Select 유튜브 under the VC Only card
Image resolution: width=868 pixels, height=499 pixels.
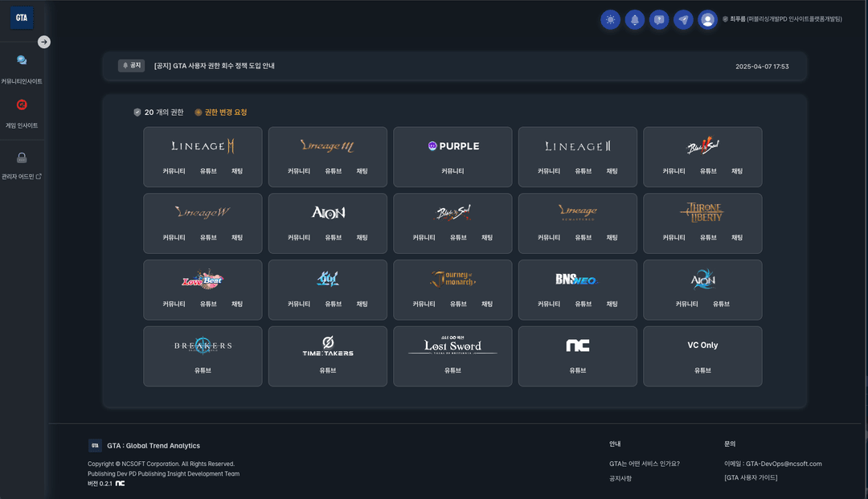pos(702,370)
